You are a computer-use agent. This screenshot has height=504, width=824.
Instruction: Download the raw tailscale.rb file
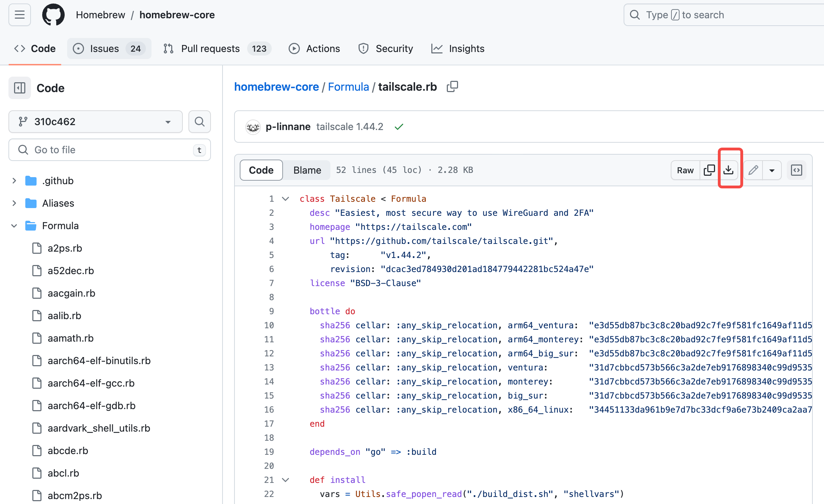click(728, 170)
